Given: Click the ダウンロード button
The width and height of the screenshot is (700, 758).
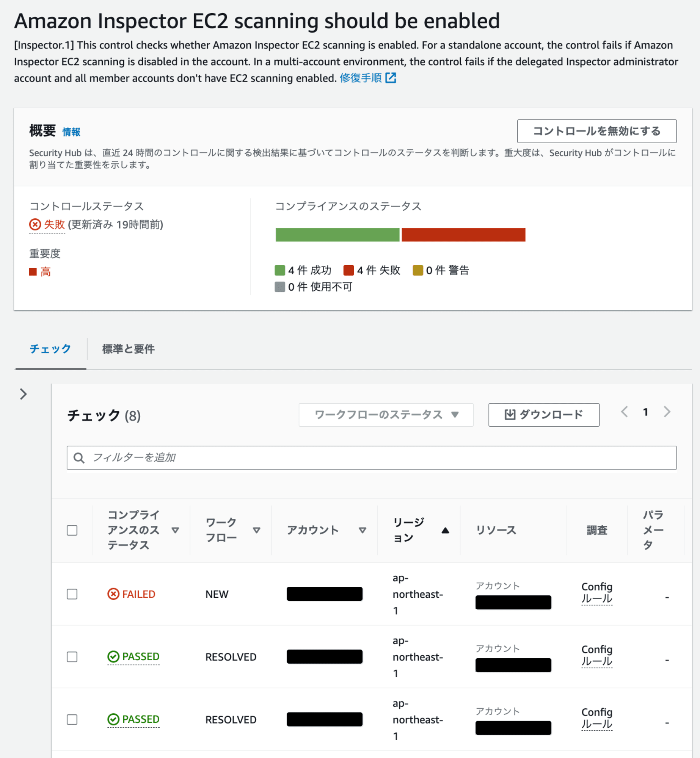Looking at the screenshot, I should pyautogui.click(x=544, y=415).
